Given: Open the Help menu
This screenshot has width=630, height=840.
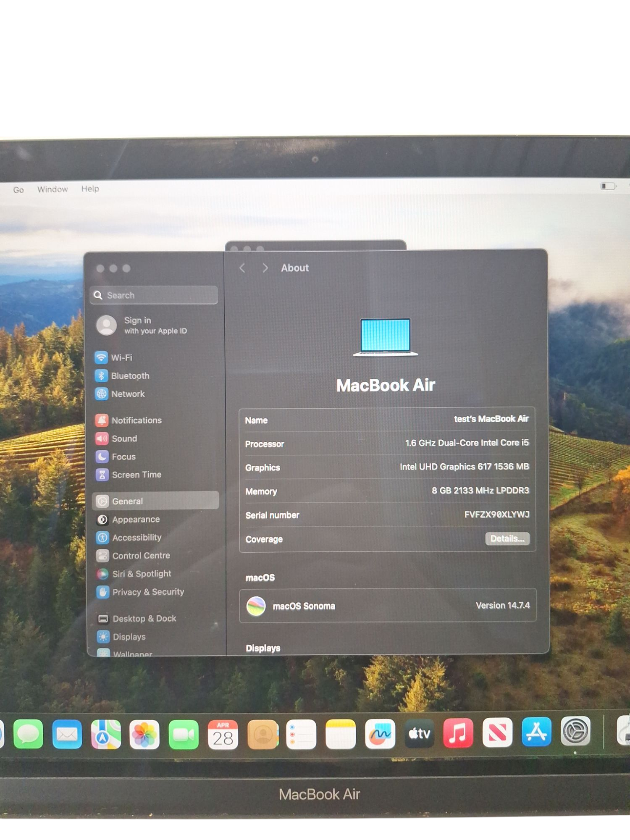Looking at the screenshot, I should [90, 189].
